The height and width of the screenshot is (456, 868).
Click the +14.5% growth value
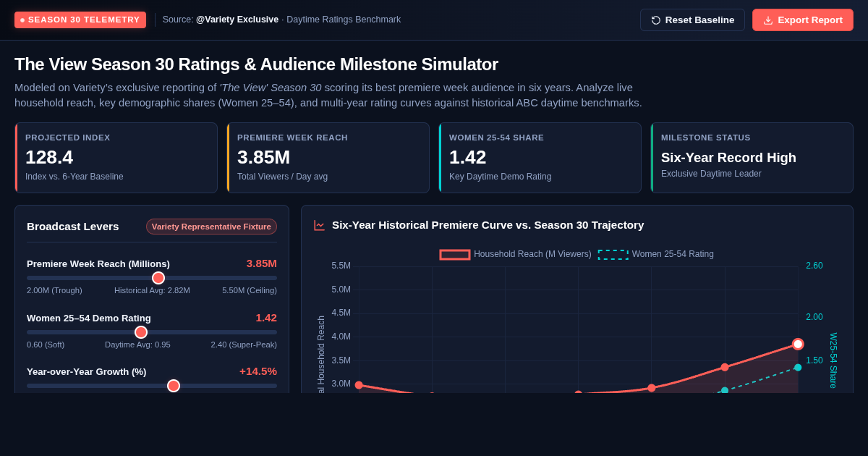pos(258,371)
